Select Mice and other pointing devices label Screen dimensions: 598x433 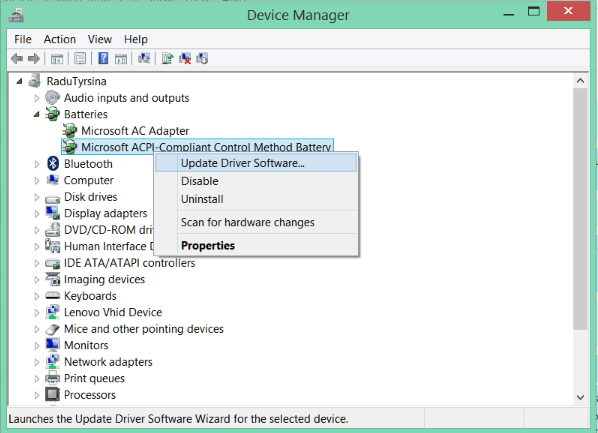pyautogui.click(x=144, y=329)
